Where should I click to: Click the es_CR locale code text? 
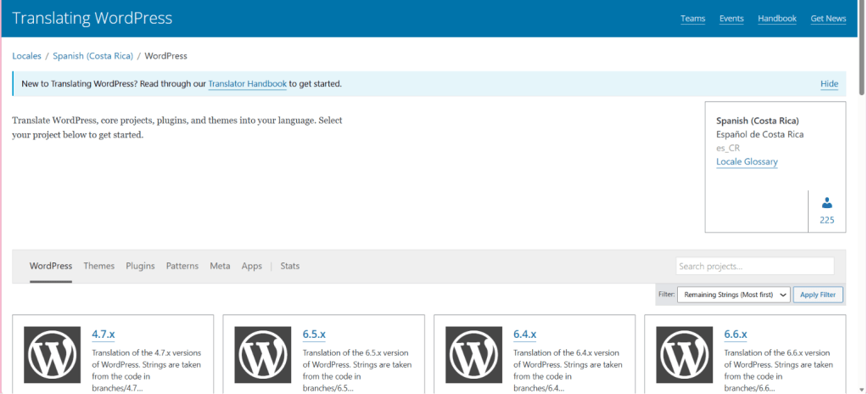728,148
